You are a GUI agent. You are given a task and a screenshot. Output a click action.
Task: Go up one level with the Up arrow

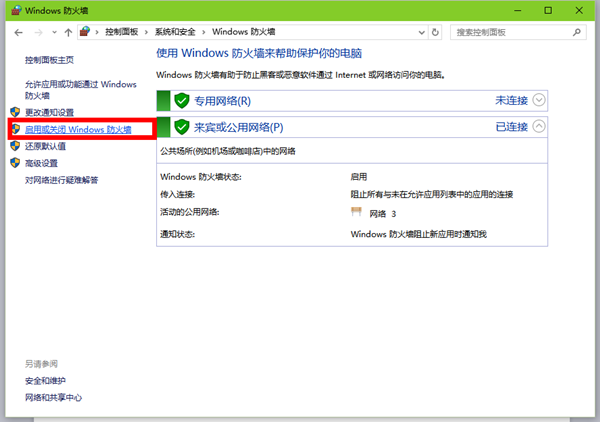pyautogui.click(x=68, y=33)
